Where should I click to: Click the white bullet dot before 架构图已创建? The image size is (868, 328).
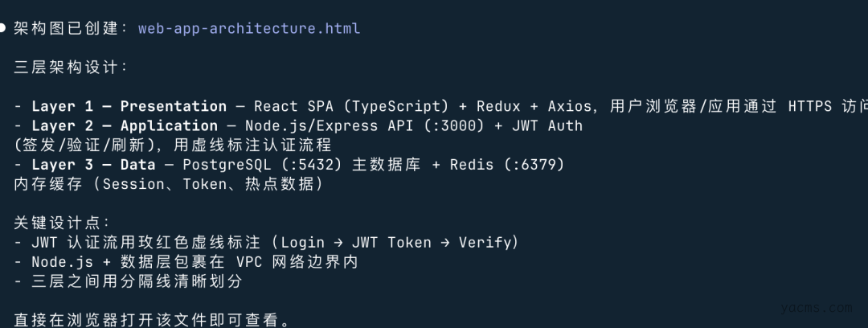pyautogui.click(x=3, y=28)
